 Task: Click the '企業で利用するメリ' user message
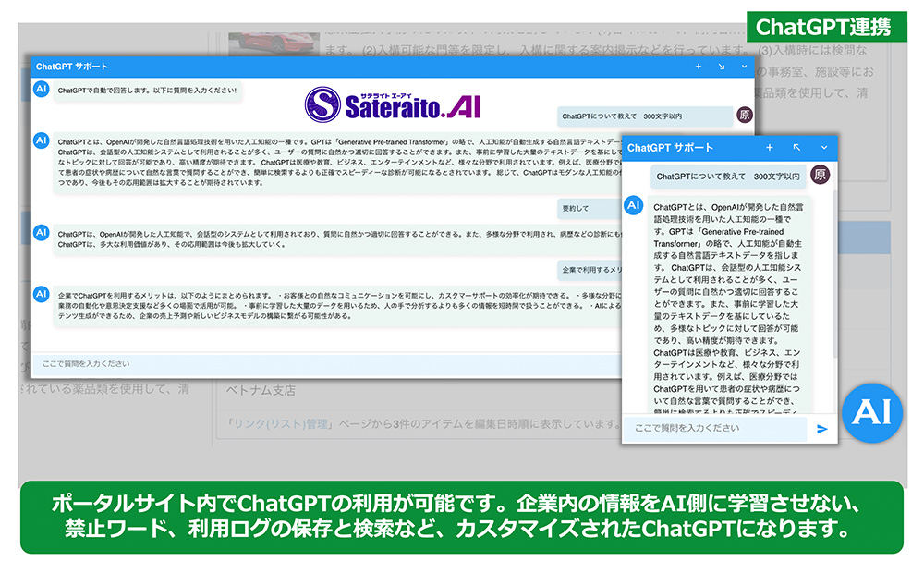pos(590,270)
